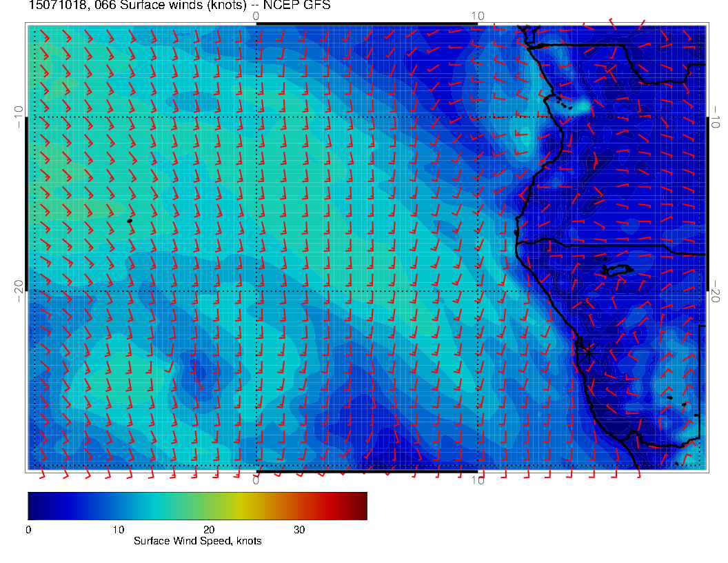The width and height of the screenshot is (728, 563).
Task: Click the black lake outline inland near the coast
Action: pos(616,270)
